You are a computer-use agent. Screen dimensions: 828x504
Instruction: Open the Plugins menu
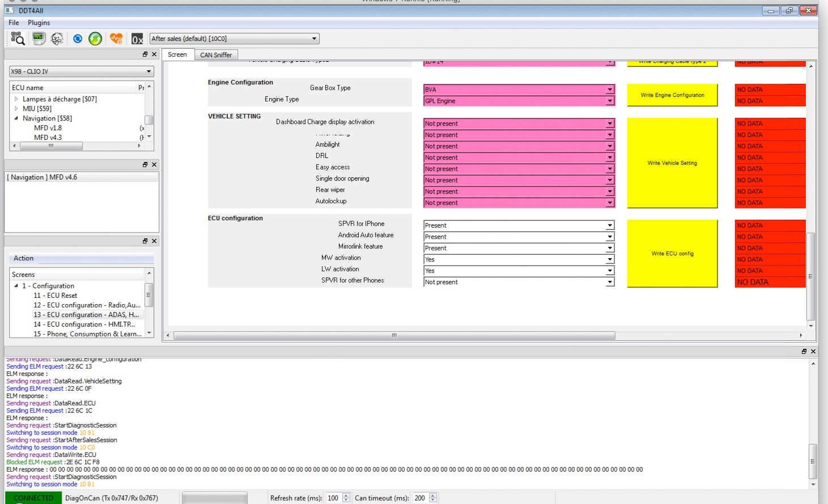point(39,23)
